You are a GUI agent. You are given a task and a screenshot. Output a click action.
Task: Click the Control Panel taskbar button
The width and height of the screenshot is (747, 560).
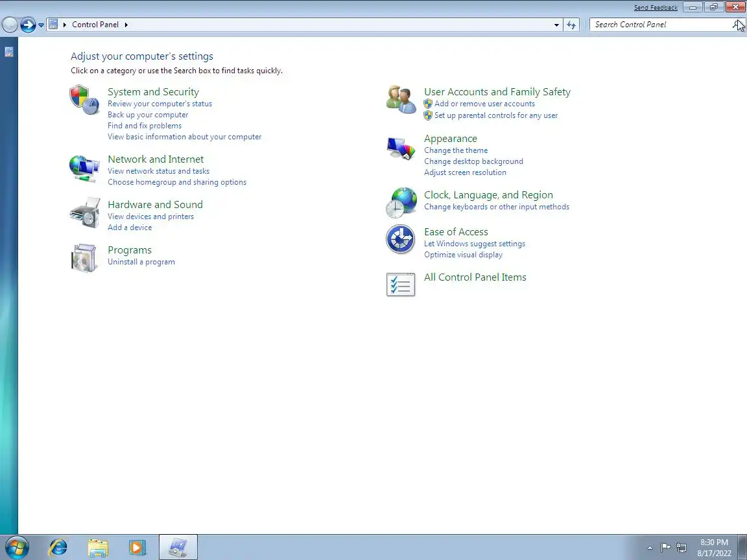(x=178, y=547)
